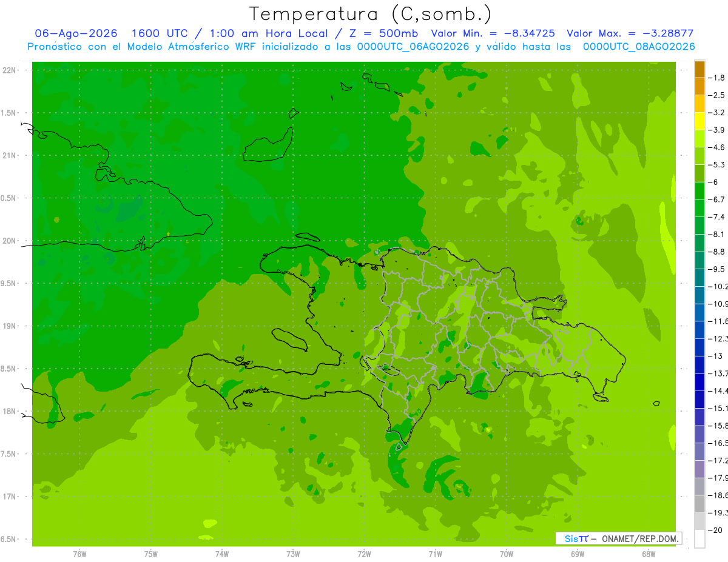728x562 pixels.
Task: Click the '72W' longitude label
Action: pos(364,554)
